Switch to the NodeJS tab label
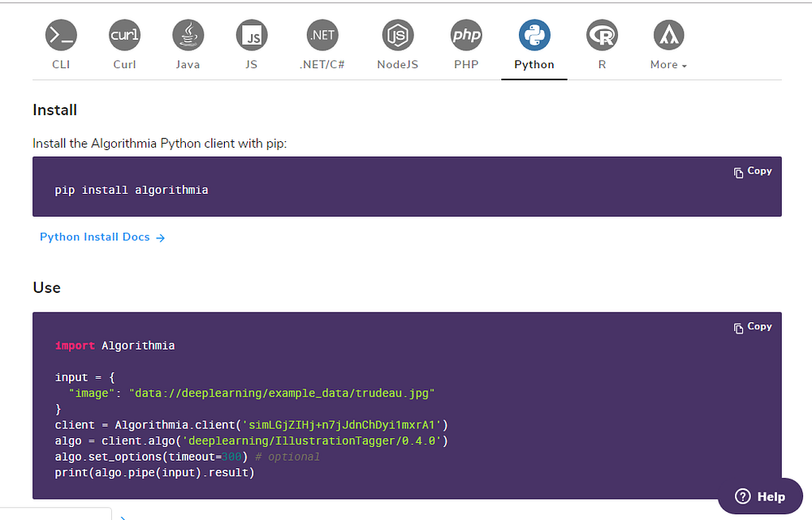This screenshot has width=812, height=520. pos(398,65)
